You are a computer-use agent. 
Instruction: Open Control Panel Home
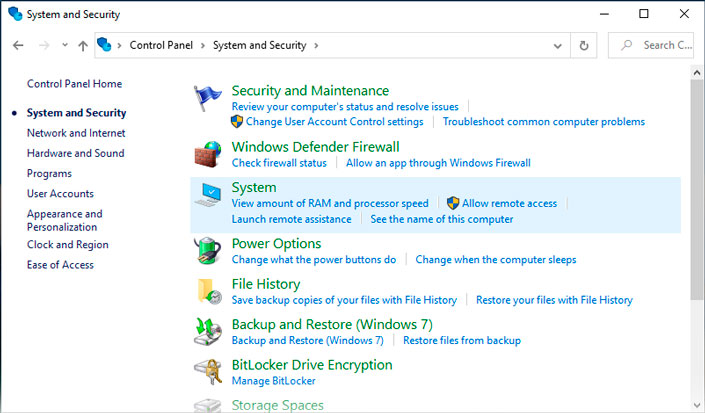pos(74,84)
